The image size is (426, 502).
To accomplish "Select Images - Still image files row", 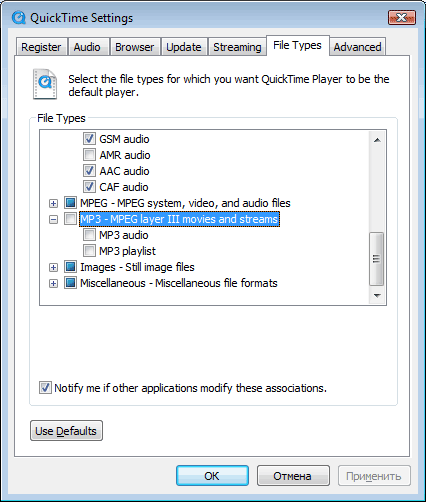I will click(137, 267).
